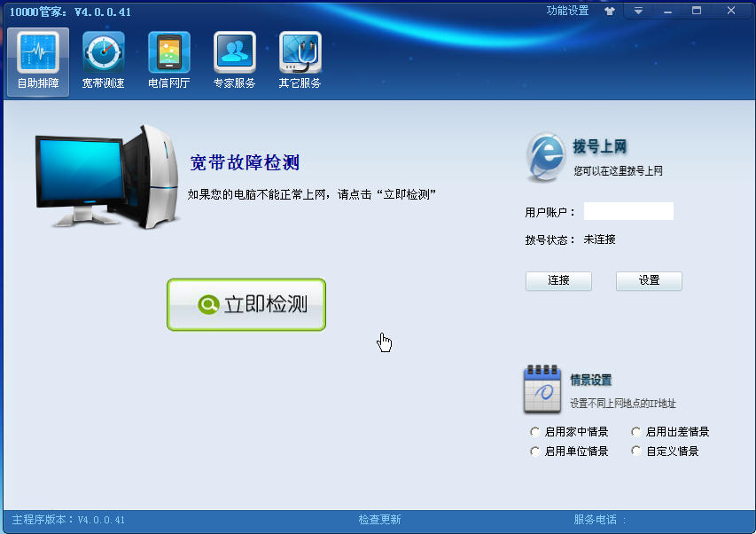Open 电信网厅 from the toolbar
756x534 pixels.
click(x=168, y=59)
